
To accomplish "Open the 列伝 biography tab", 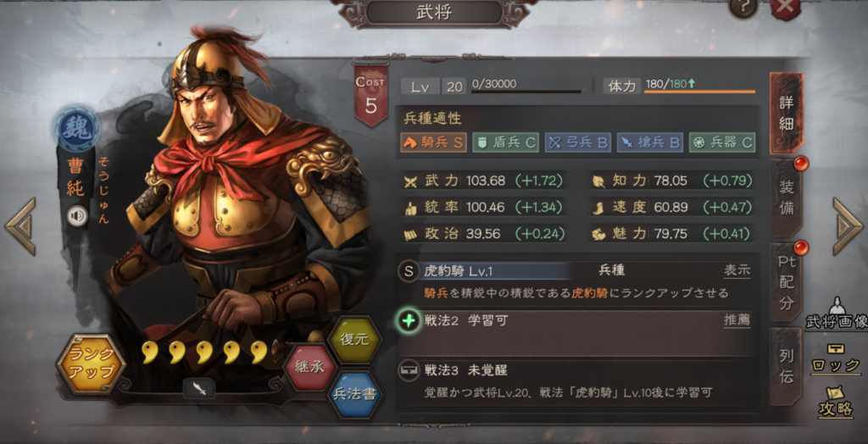I will click(x=786, y=366).
